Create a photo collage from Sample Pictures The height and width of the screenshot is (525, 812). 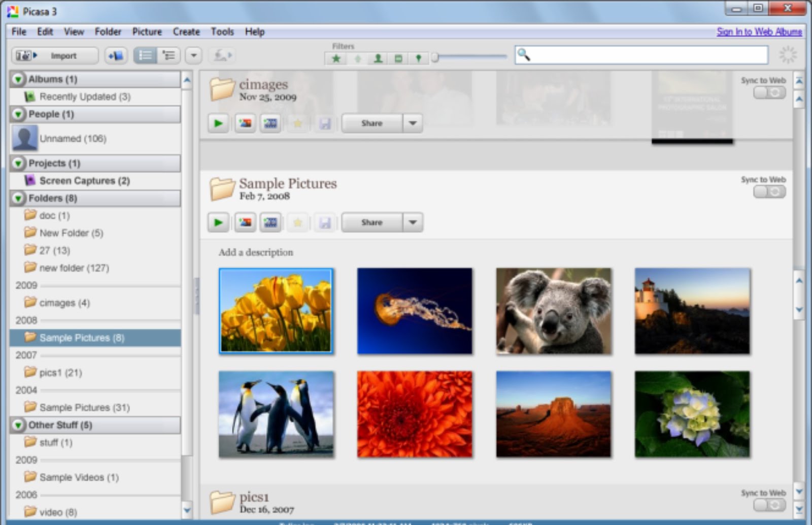pyautogui.click(x=245, y=222)
